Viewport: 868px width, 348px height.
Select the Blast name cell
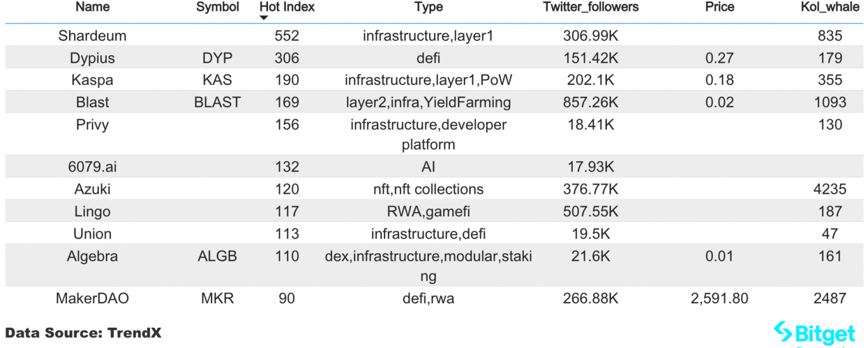(x=93, y=103)
